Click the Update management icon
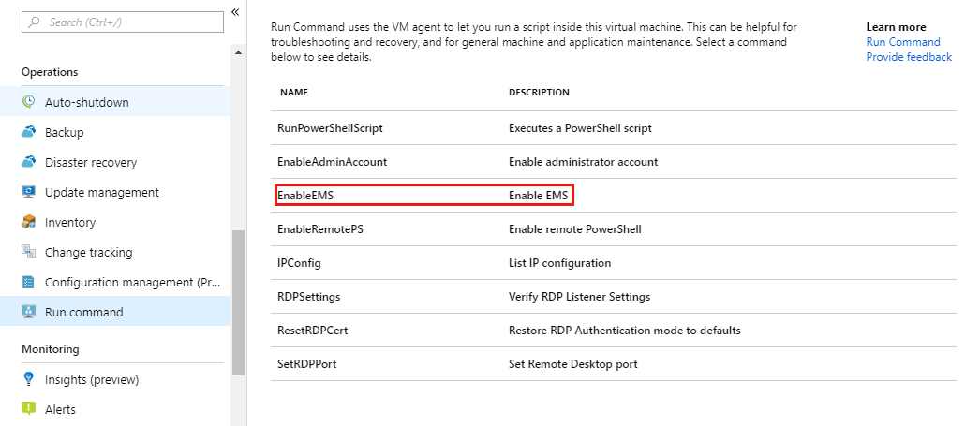The image size is (980, 426). tap(28, 192)
